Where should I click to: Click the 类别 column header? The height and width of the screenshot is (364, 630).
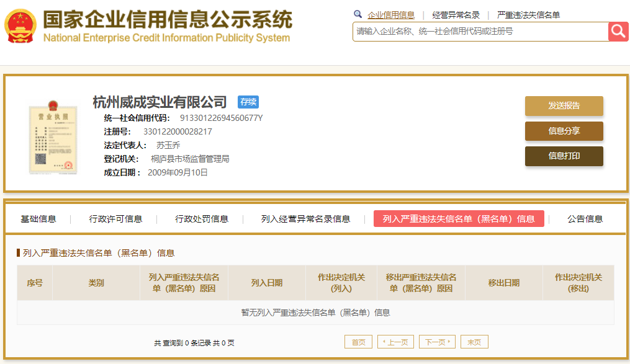coord(96,283)
